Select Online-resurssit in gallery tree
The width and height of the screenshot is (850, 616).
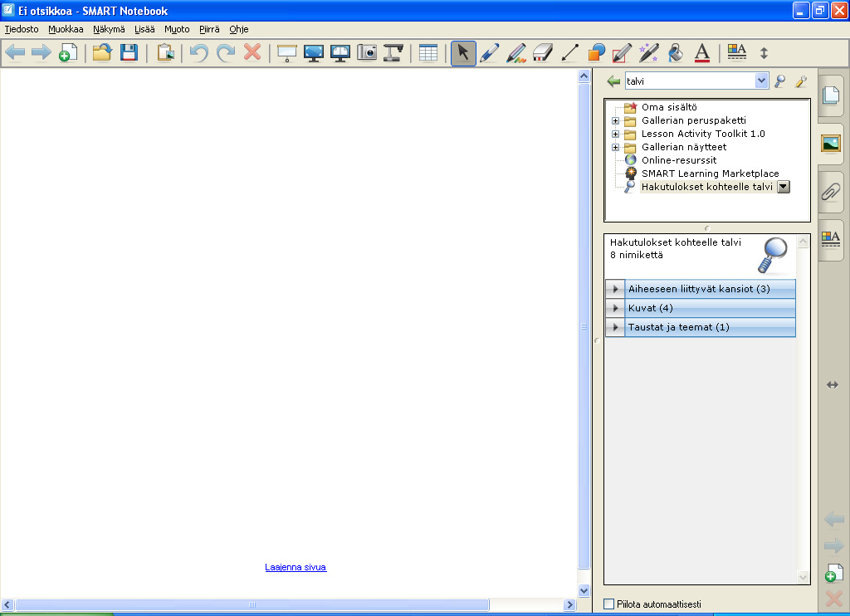(x=679, y=160)
